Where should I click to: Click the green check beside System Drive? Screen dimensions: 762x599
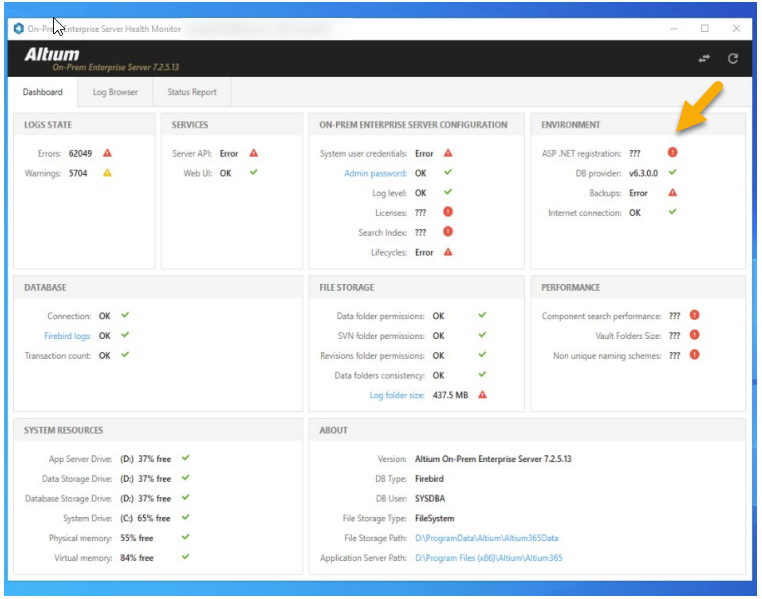point(186,517)
